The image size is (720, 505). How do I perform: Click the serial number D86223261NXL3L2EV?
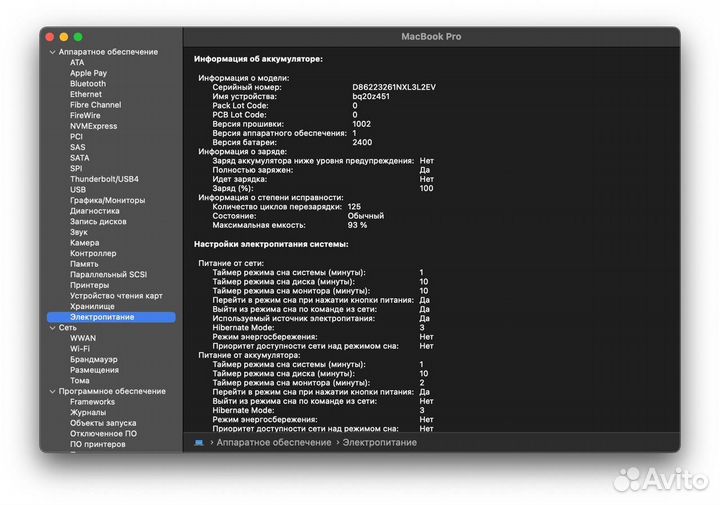pyautogui.click(x=394, y=87)
